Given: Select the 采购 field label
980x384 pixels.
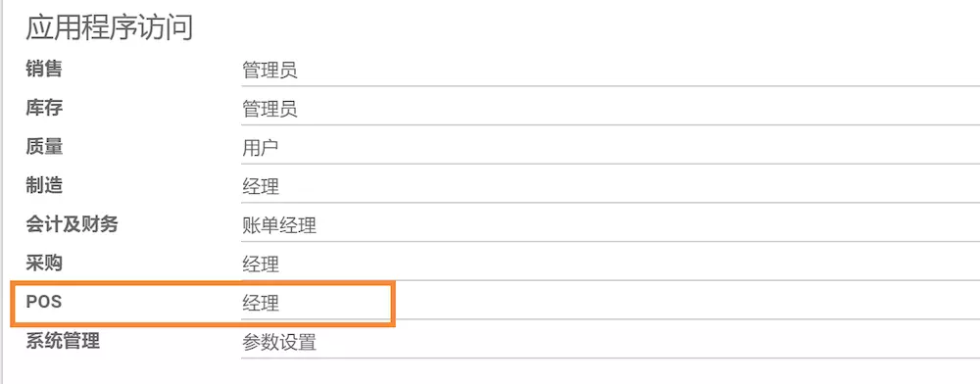Looking at the screenshot, I should [x=44, y=263].
